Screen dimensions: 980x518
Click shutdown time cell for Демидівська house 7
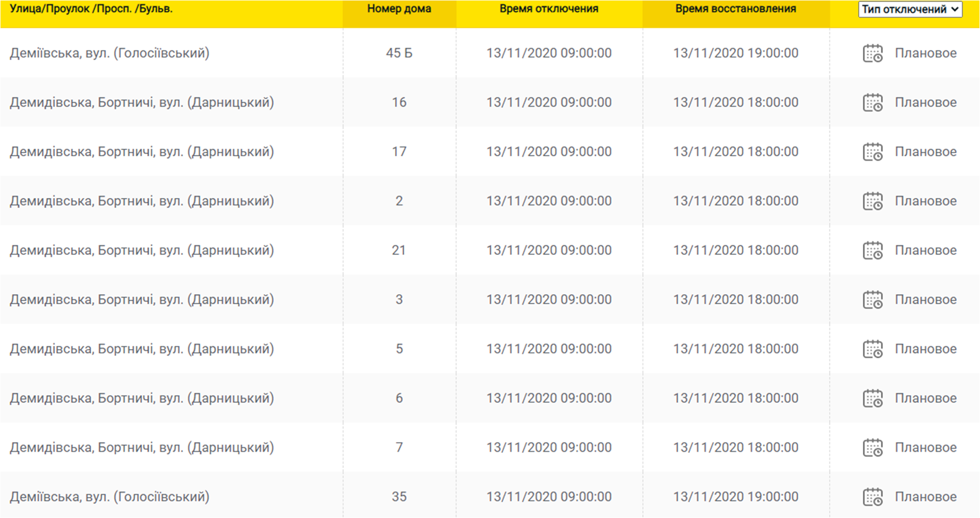549,447
